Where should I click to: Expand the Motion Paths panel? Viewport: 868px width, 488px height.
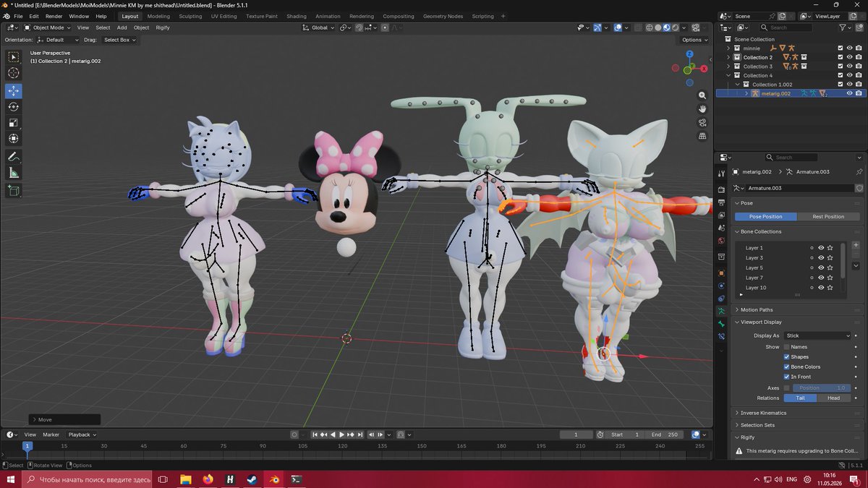point(798,310)
